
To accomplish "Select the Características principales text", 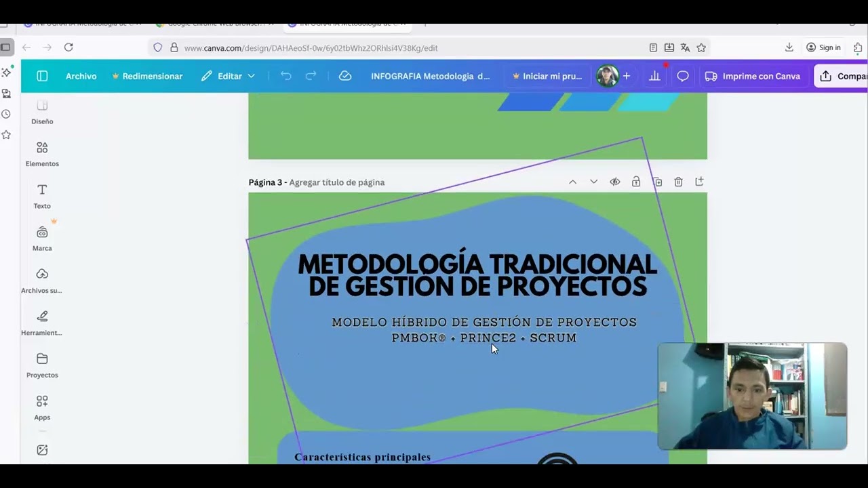I will (362, 457).
